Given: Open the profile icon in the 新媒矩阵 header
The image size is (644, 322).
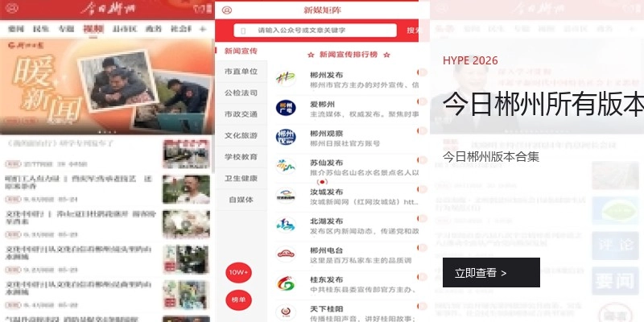Looking at the screenshot, I should pyautogui.click(x=227, y=10).
